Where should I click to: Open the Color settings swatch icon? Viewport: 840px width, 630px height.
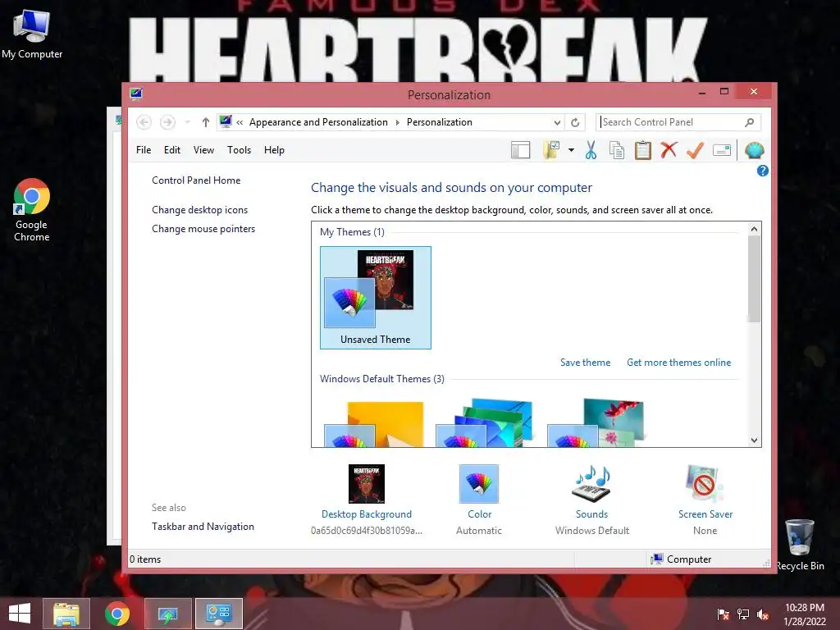pos(479,484)
